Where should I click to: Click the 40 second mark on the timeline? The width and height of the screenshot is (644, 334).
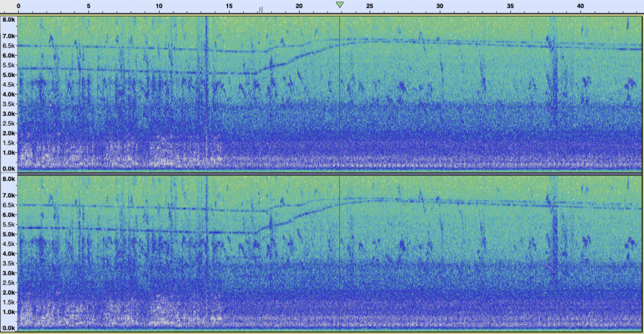(x=580, y=6)
